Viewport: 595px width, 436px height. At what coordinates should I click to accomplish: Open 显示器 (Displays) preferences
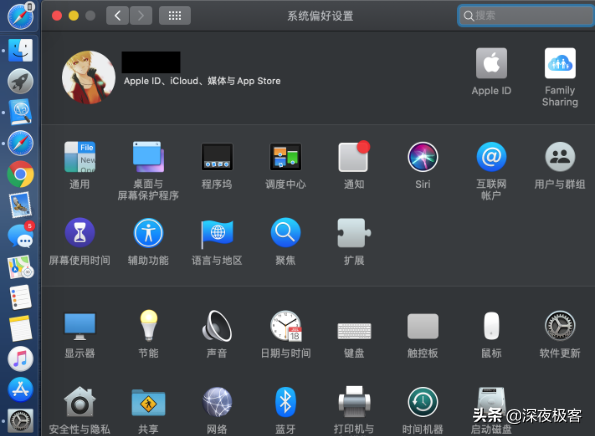pos(80,326)
